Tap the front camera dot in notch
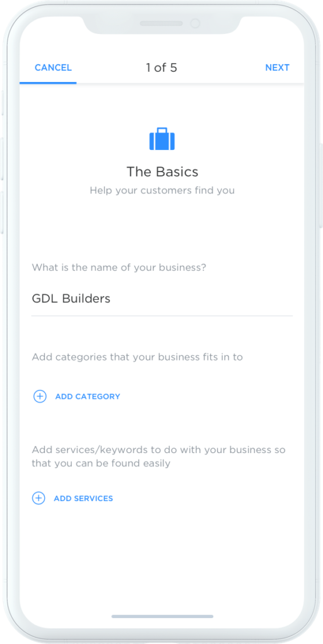Image resolution: width=323 pixels, height=644 pixels. click(x=195, y=23)
